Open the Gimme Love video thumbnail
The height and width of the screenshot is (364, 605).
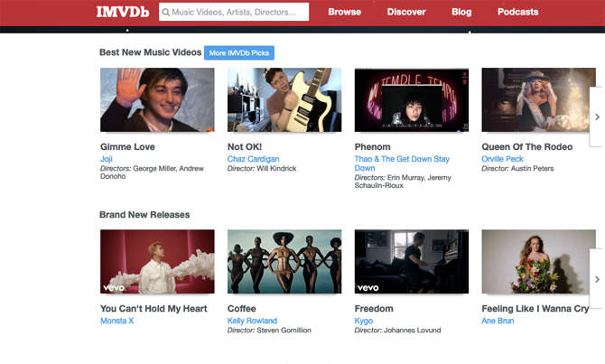point(157,100)
